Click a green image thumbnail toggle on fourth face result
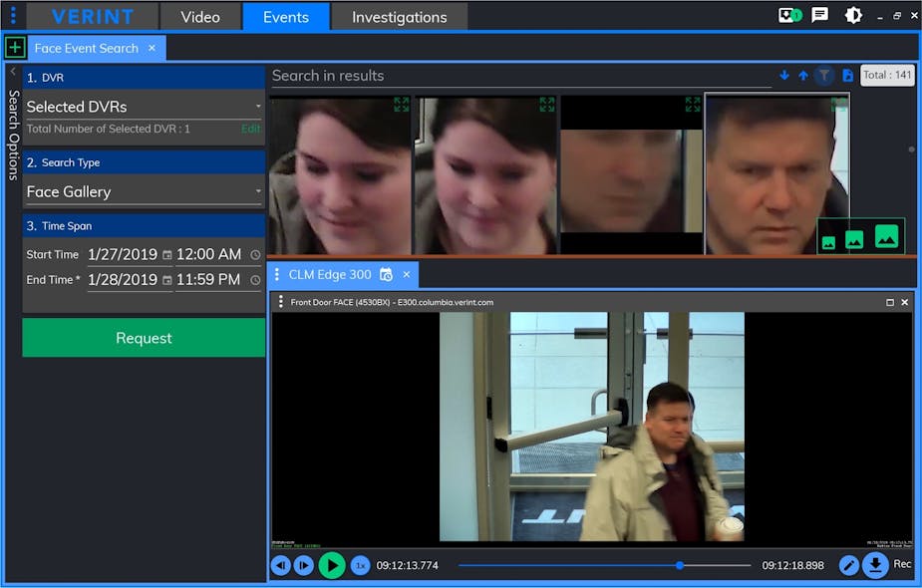Viewport: 922px width, 588px height. [x=885, y=237]
